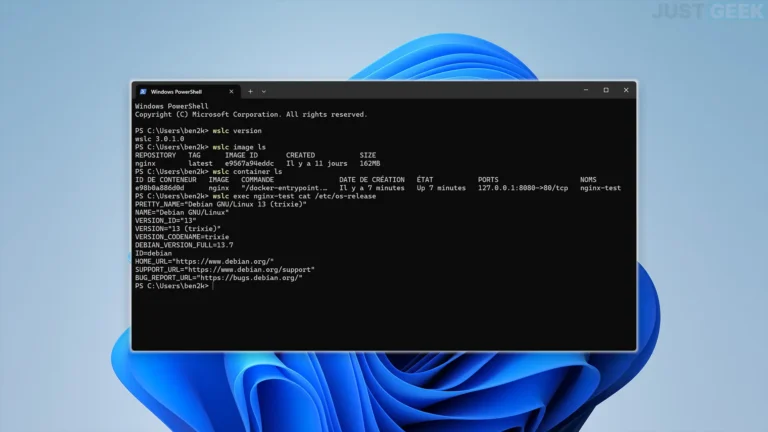Viewport: 768px width, 432px height.
Task: Click the HOME_URL debian.org line
Action: (204, 262)
